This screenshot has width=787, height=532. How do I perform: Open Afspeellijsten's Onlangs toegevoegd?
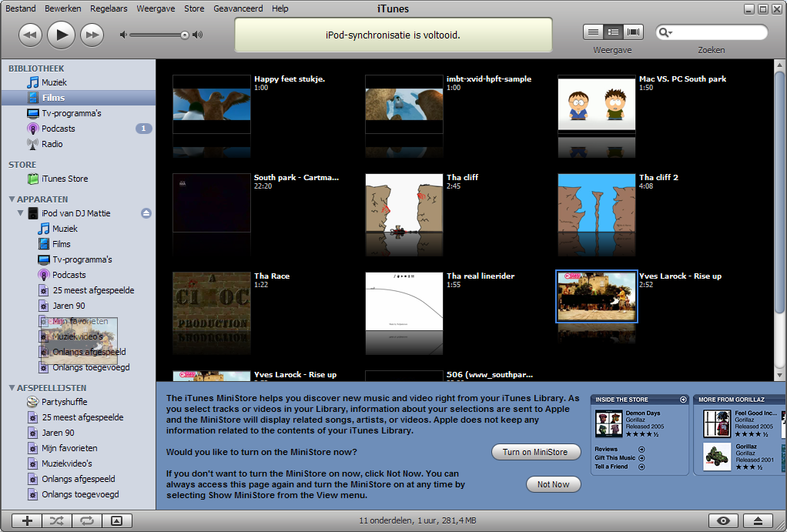79,494
